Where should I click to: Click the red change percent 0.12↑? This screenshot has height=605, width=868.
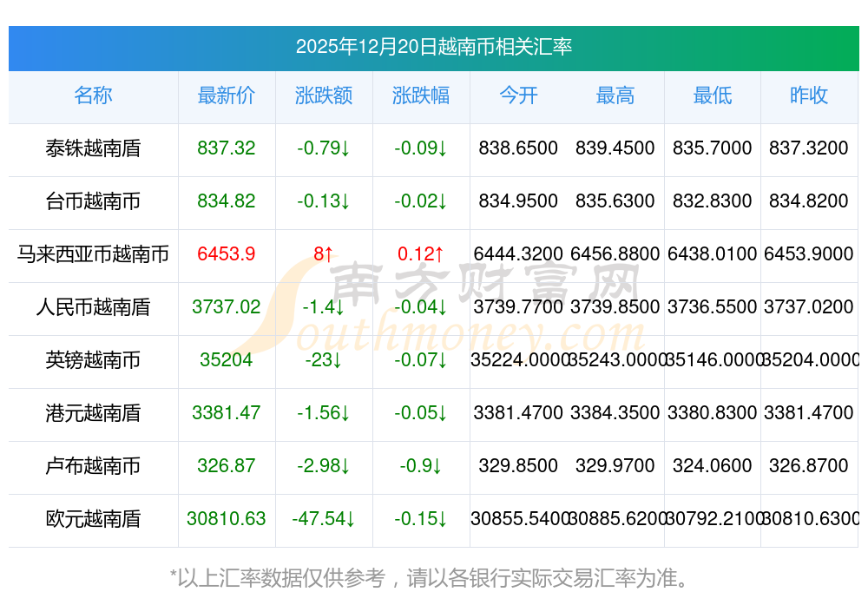tap(421, 253)
